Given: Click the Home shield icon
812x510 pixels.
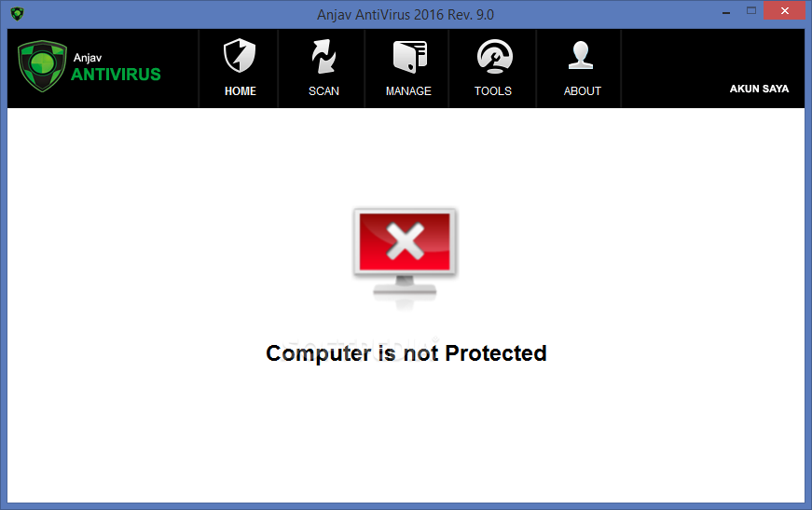Looking at the screenshot, I should pyautogui.click(x=240, y=55).
